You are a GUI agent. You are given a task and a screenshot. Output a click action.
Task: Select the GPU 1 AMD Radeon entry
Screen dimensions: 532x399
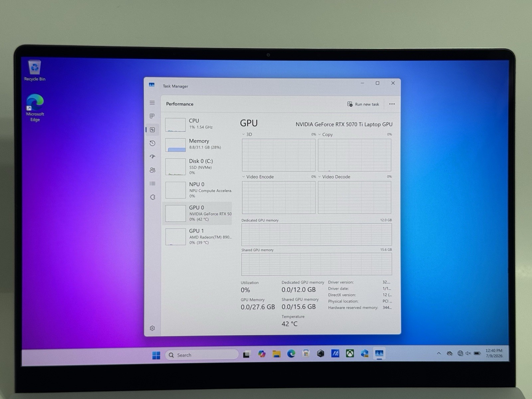click(198, 236)
